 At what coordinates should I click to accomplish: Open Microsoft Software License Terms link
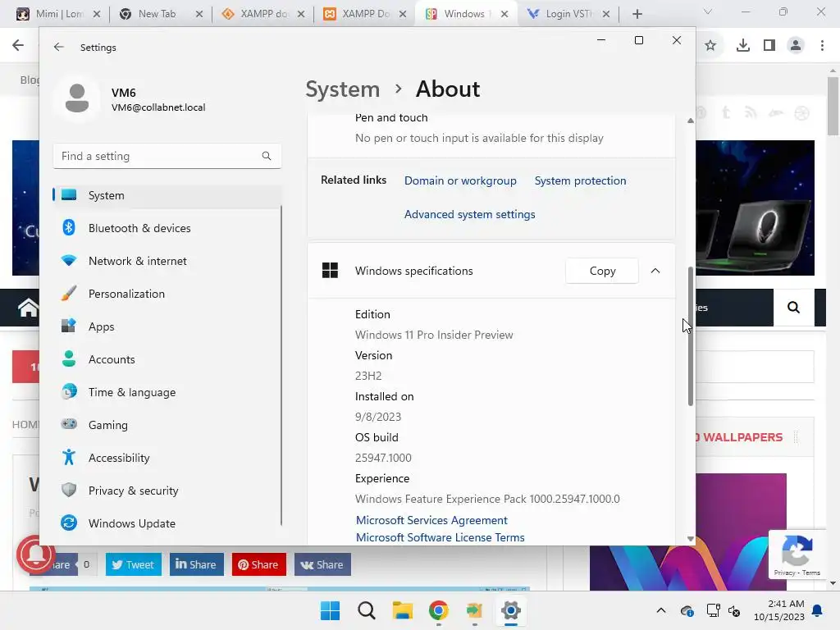(x=440, y=537)
